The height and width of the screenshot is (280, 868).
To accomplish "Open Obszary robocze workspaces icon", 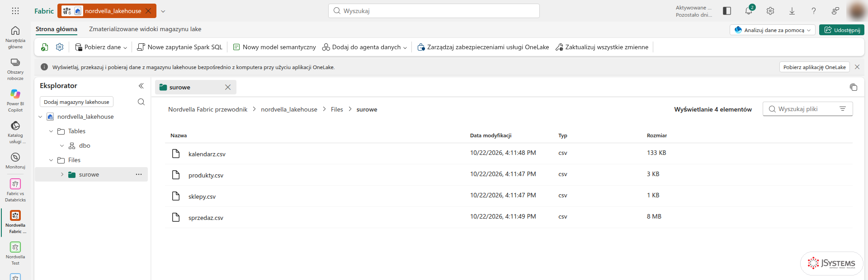I will 15,62.
